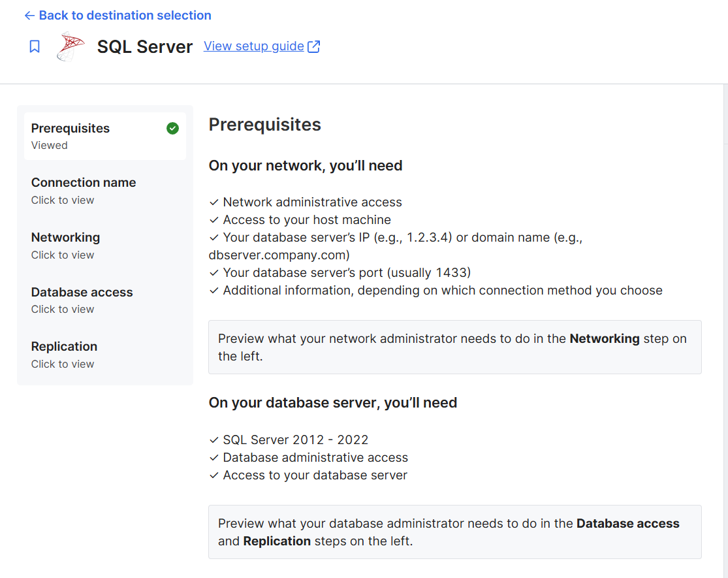Click the external link icon after setup guide
This screenshot has width=728, height=578.
[x=314, y=46]
